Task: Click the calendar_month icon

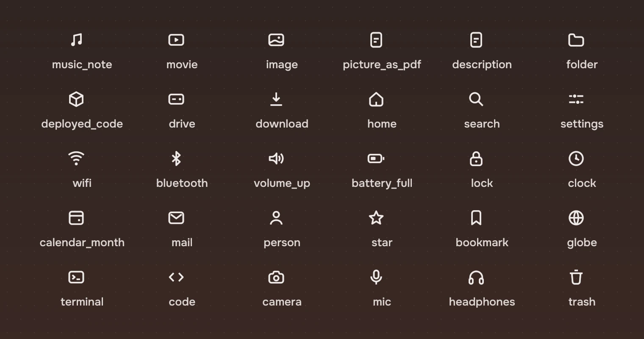Action: point(76,218)
